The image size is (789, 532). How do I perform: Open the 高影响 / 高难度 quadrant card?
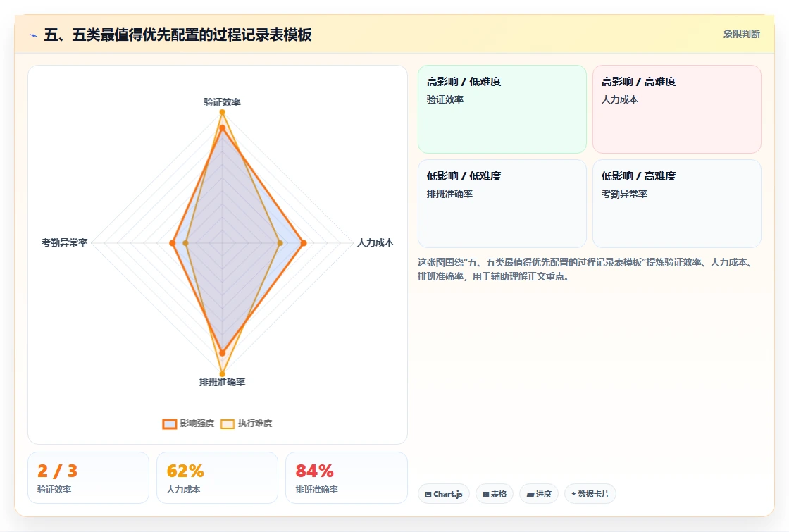coord(677,109)
